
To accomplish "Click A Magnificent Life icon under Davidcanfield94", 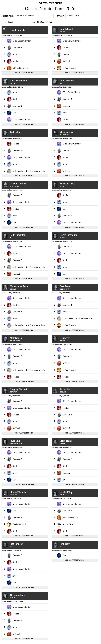I will (x=9, y=68).
